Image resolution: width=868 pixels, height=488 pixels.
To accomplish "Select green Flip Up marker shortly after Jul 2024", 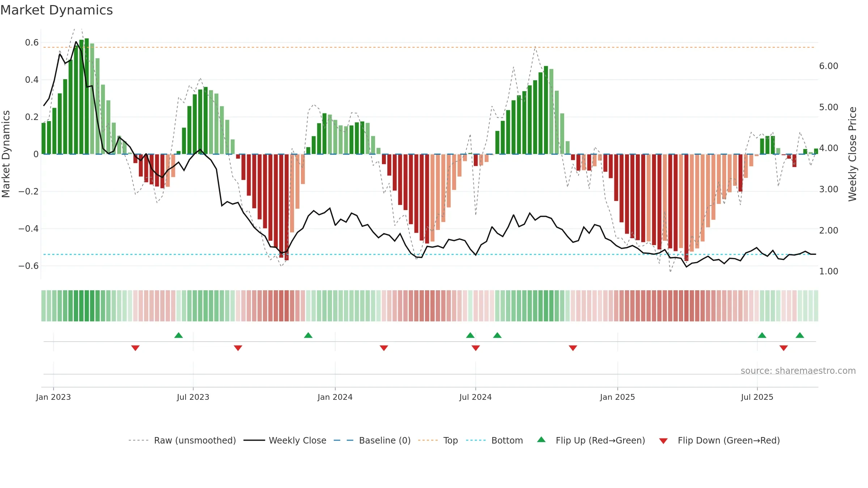I will [497, 335].
